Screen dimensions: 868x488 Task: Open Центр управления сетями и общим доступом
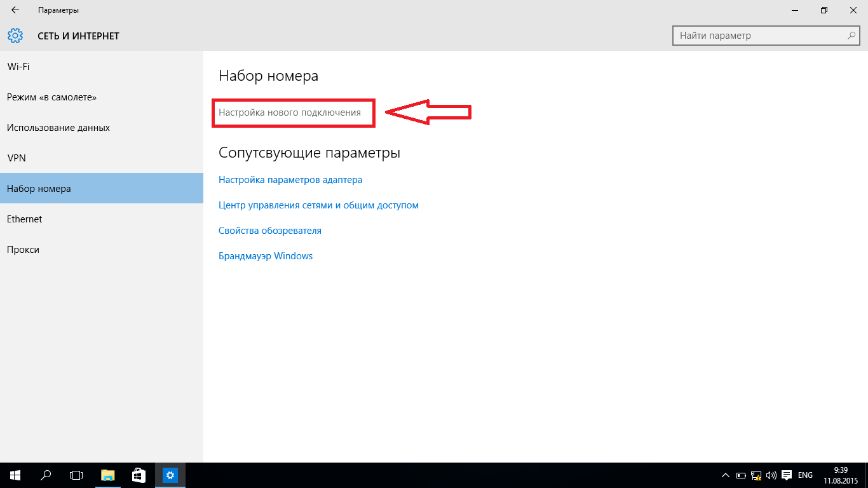[318, 205]
